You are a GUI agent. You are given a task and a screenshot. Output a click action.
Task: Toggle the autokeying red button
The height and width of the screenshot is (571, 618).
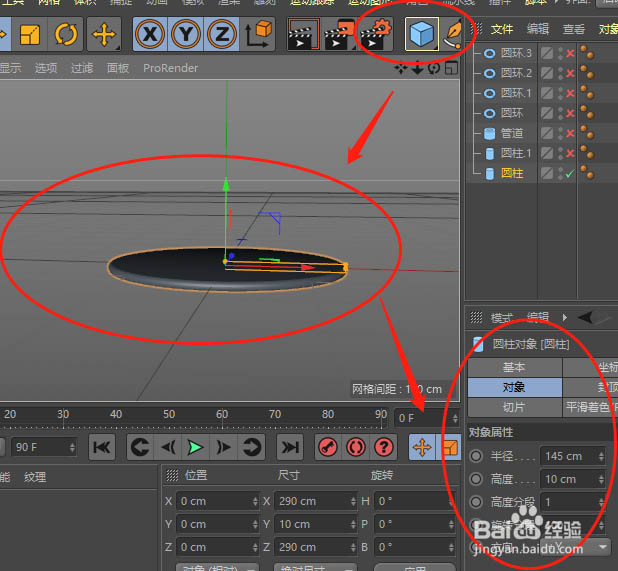(356, 447)
